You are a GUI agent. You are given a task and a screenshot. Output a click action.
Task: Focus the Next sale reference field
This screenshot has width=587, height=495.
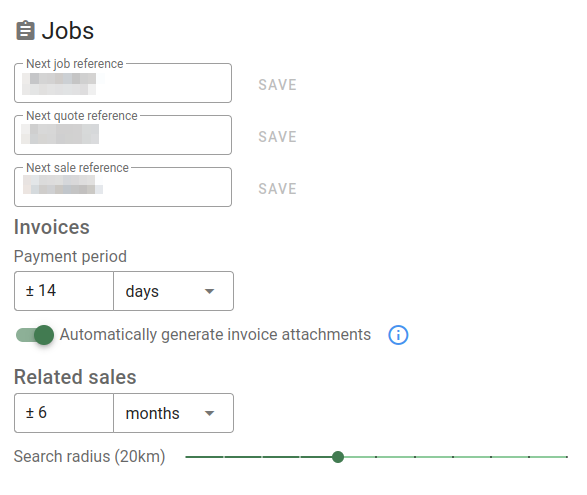pos(123,187)
